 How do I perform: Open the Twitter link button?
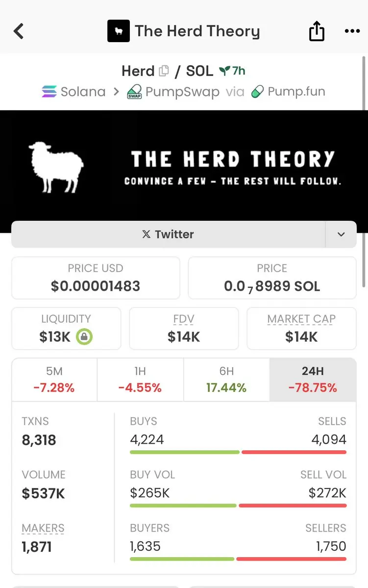(168, 234)
